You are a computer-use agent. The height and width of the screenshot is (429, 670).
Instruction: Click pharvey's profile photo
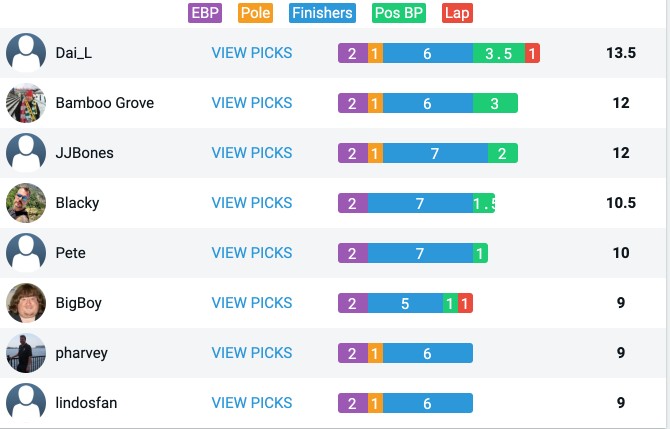(26, 353)
